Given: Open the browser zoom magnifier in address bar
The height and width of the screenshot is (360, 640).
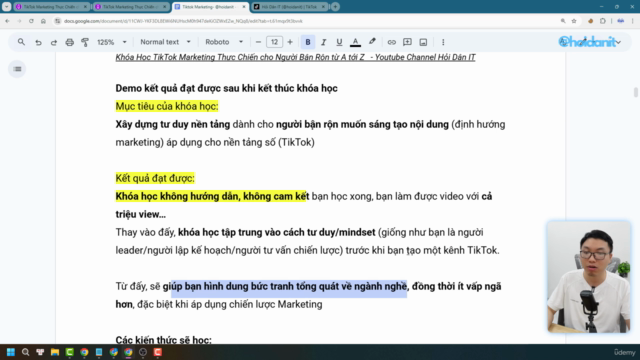Looking at the screenshot, I should point(563,21).
